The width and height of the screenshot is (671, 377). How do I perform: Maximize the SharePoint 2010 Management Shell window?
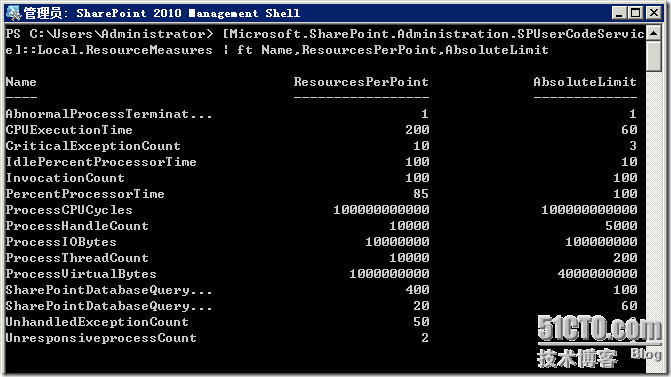[636, 13]
